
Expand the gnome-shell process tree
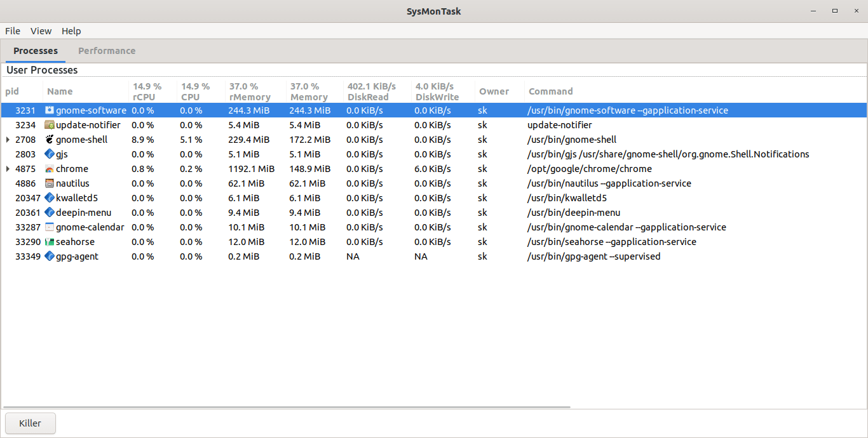(8, 140)
